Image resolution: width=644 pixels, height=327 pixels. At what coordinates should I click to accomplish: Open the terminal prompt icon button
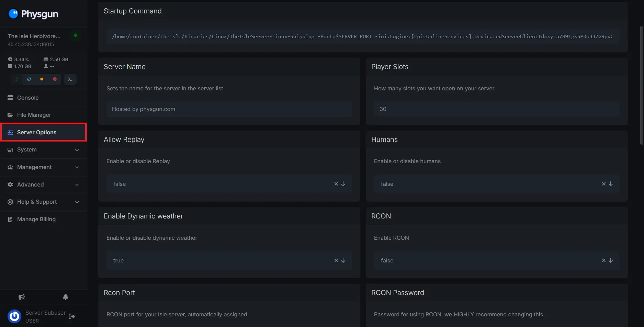point(70,79)
